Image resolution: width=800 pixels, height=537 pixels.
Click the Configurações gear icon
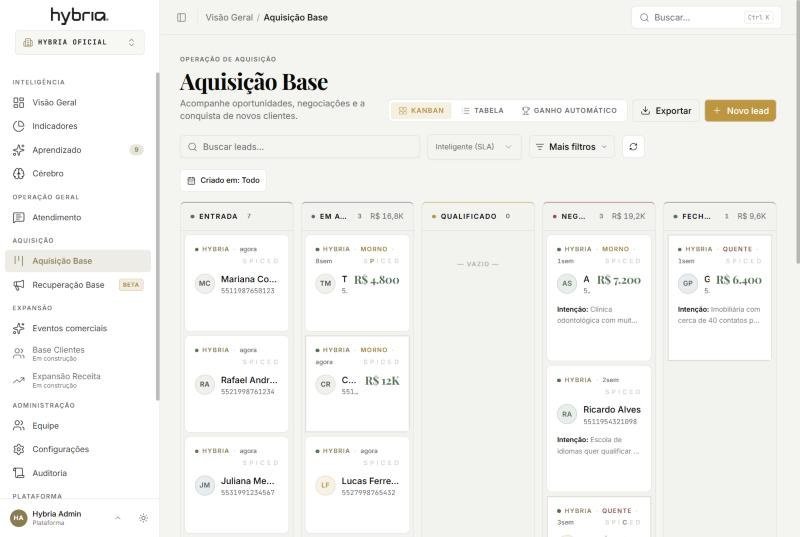pos(18,449)
